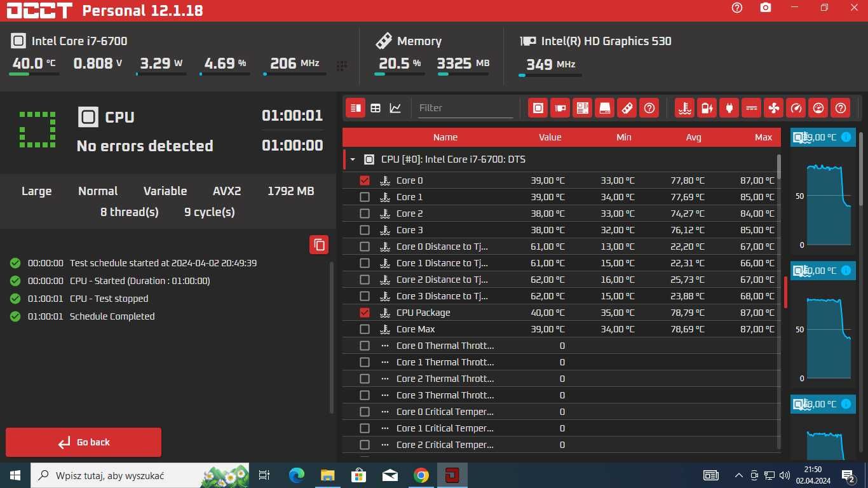Viewport: 868px width, 488px height.
Task: Click the 'CPU - Test stopped' log entry
Action: 109,299
